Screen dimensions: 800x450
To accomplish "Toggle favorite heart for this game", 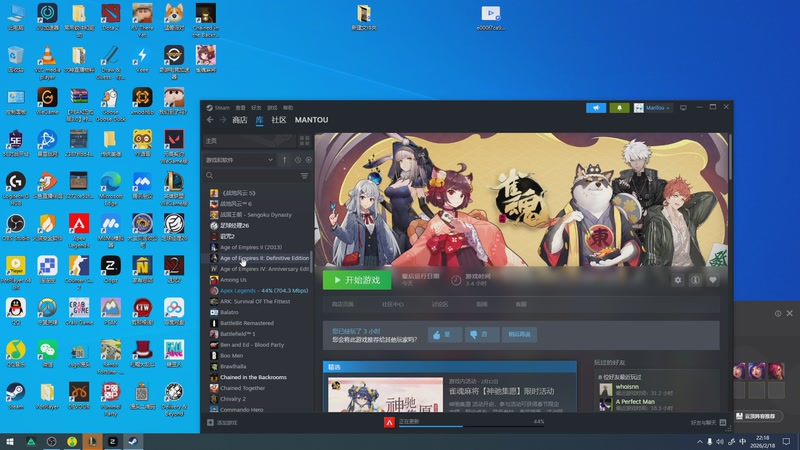I will (713, 280).
